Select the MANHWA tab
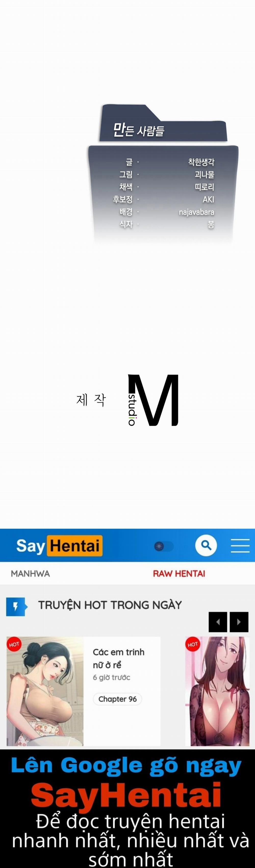Image resolution: width=255 pixels, height=868 pixels. [x=30, y=573]
